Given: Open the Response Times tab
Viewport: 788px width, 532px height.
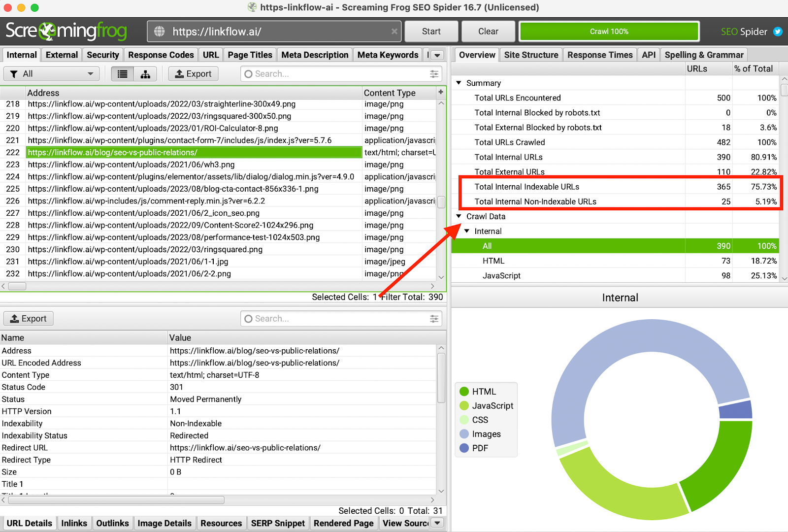Looking at the screenshot, I should click(x=600, y=55).
